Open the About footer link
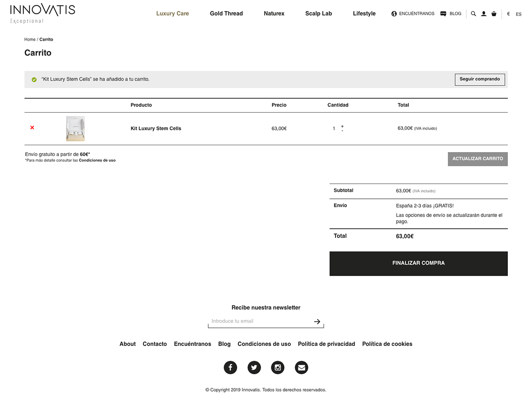Screen dimensions: 532x406 128,344
